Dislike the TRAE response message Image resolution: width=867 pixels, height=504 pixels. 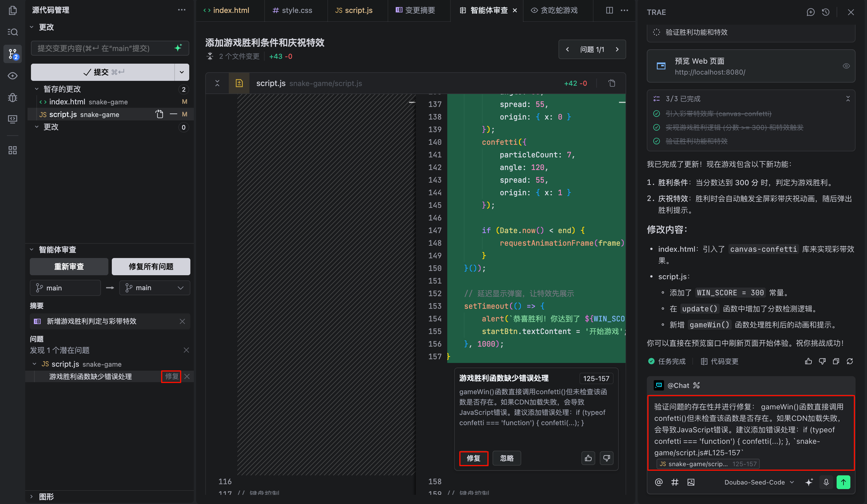(822, 361)
